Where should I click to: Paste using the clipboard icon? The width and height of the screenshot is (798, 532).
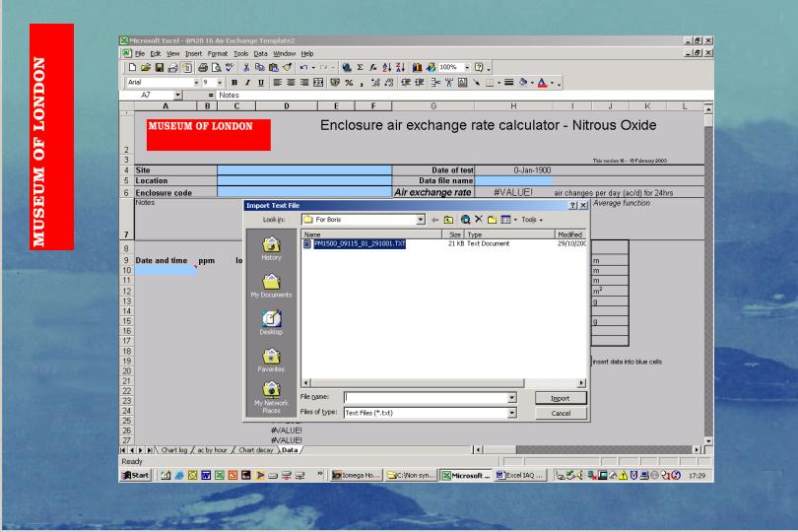pyautogui.click(x=273, y=67)
